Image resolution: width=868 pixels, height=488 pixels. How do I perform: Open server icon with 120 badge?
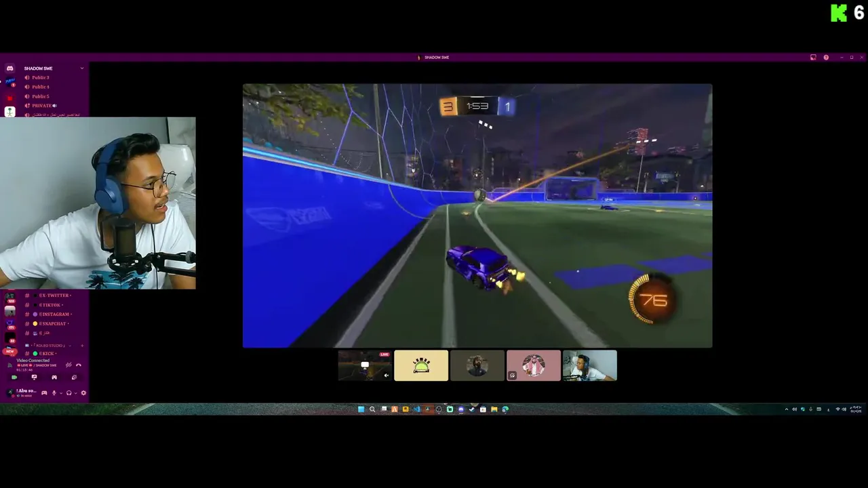click(x=10, y=298)
